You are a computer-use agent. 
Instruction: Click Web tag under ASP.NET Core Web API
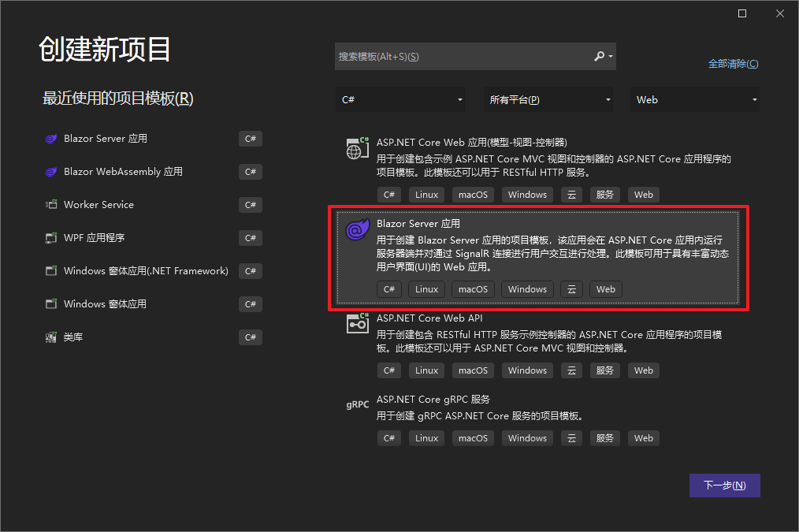click(644, 370)
